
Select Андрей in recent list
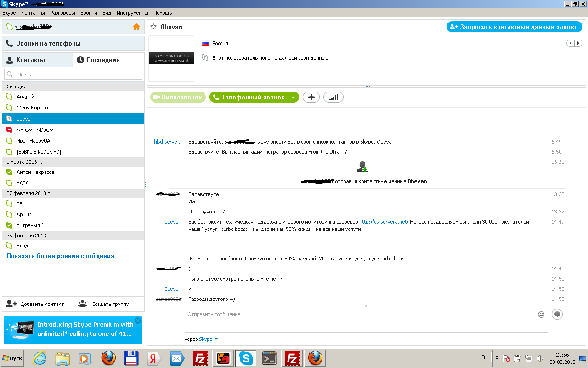pyautogui.click(x=73, y=97)
